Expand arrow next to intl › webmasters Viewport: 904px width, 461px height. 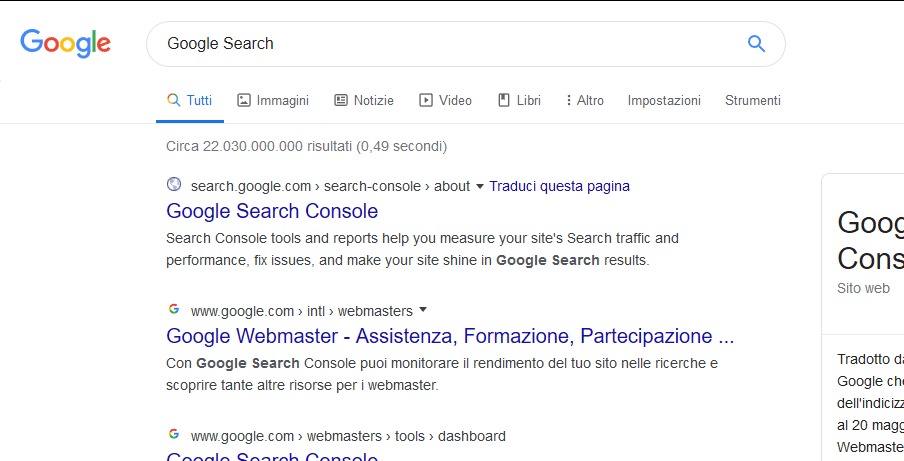pyautogui.click(x=423, y=310)
